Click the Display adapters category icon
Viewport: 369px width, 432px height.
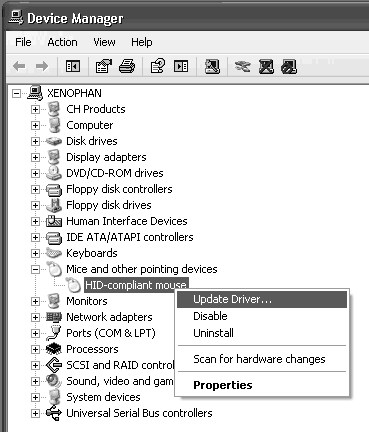click(x=54, y=157)
